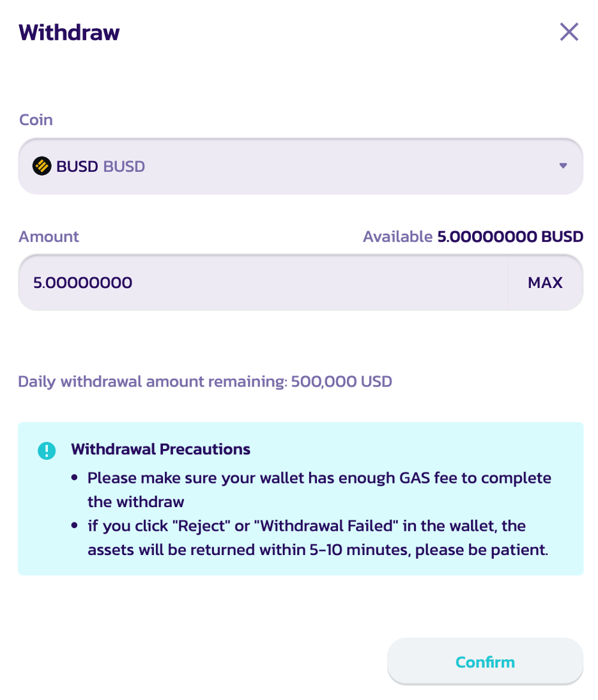The width and height of the screenshot is (598, 700).
Task: Open the Coin selection dropdown
Action: (x=300, y=167)
